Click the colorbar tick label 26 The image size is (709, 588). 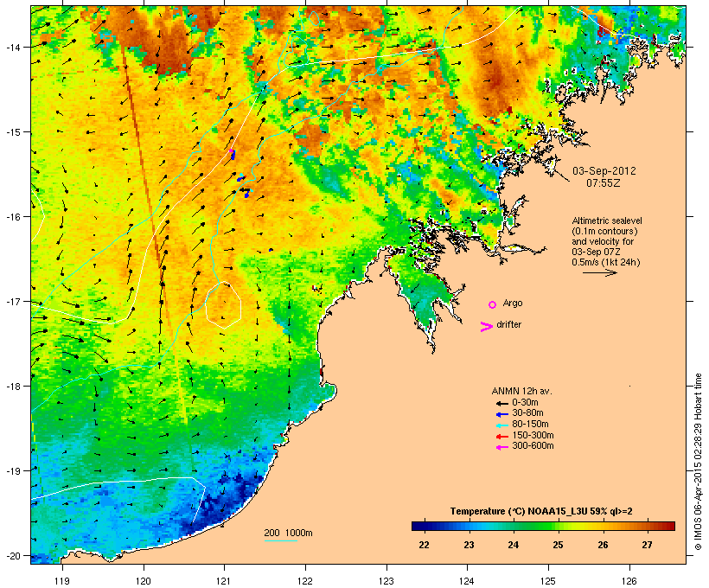[603, 545]
